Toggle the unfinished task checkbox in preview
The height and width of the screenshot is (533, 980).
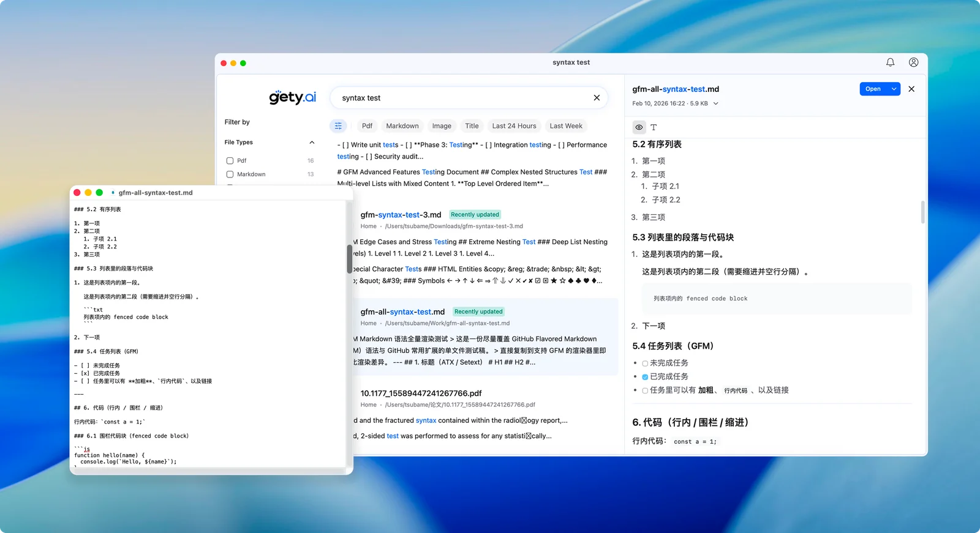(x=645, y=363)
